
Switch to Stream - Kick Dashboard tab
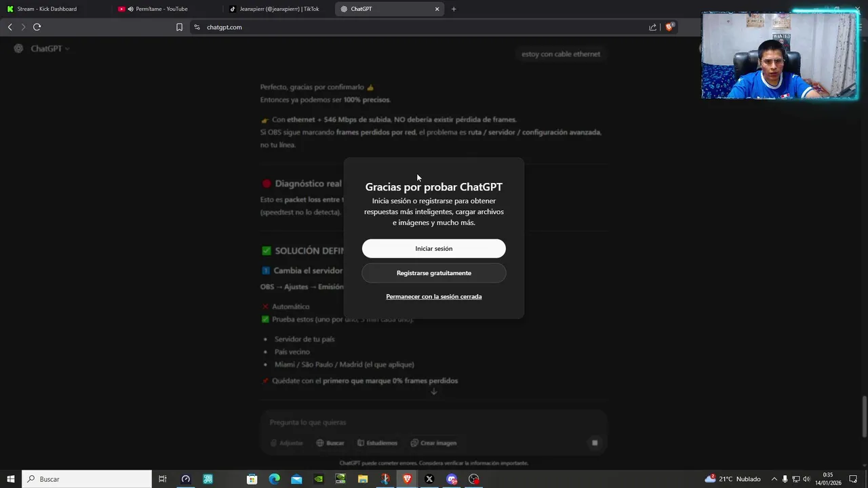(x=56, y=9)
